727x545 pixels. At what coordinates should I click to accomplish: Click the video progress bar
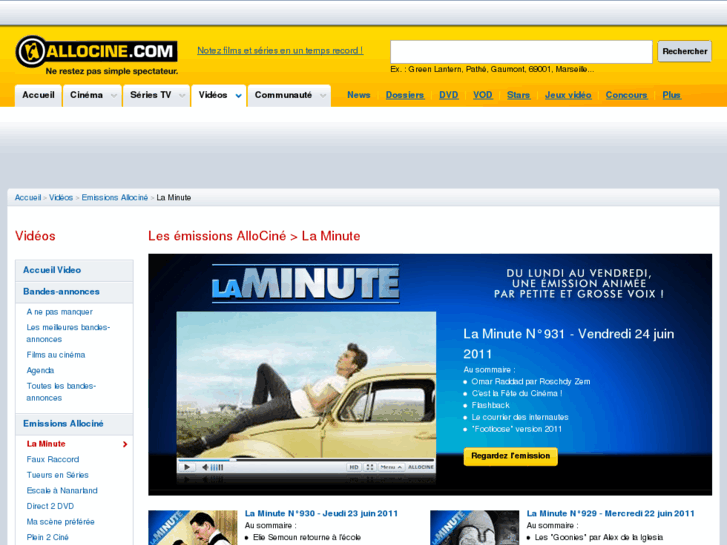coord(306,460)
